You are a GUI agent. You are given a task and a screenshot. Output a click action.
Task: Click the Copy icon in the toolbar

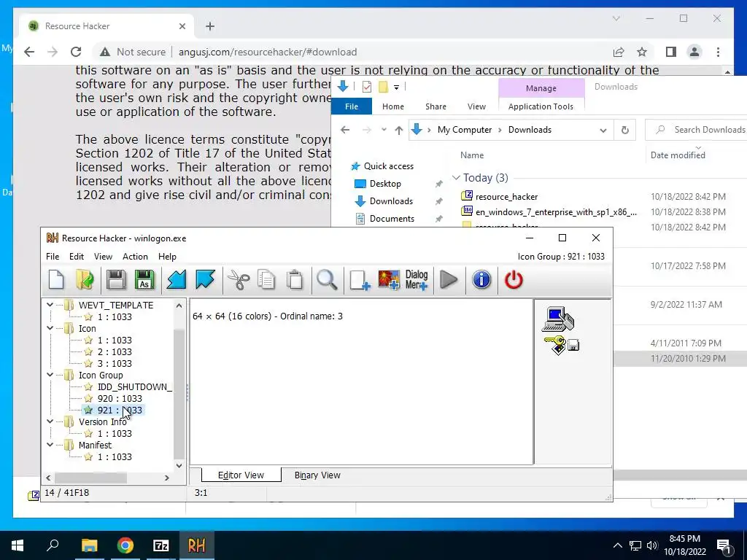266,280
